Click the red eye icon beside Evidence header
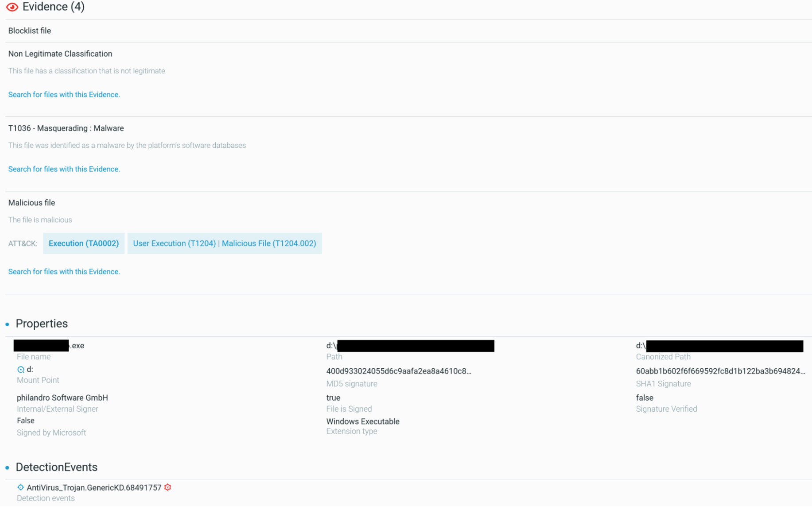 click(12, 7)
